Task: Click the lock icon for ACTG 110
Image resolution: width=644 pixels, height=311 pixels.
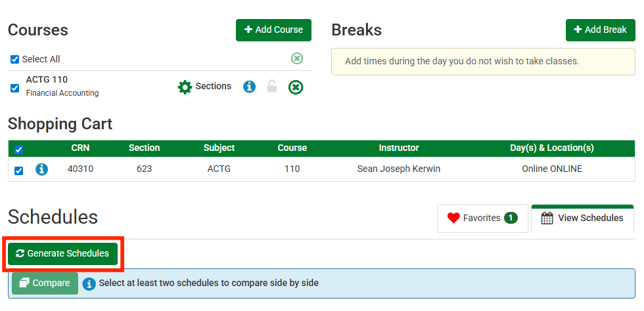Action: [272, 87]
